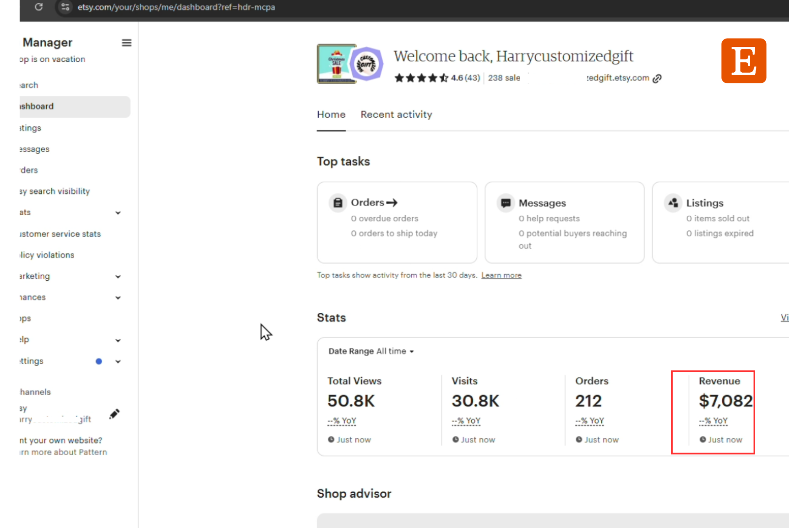
Task: Click the YoY percentage under Total Views
Action: pos(342,421)
